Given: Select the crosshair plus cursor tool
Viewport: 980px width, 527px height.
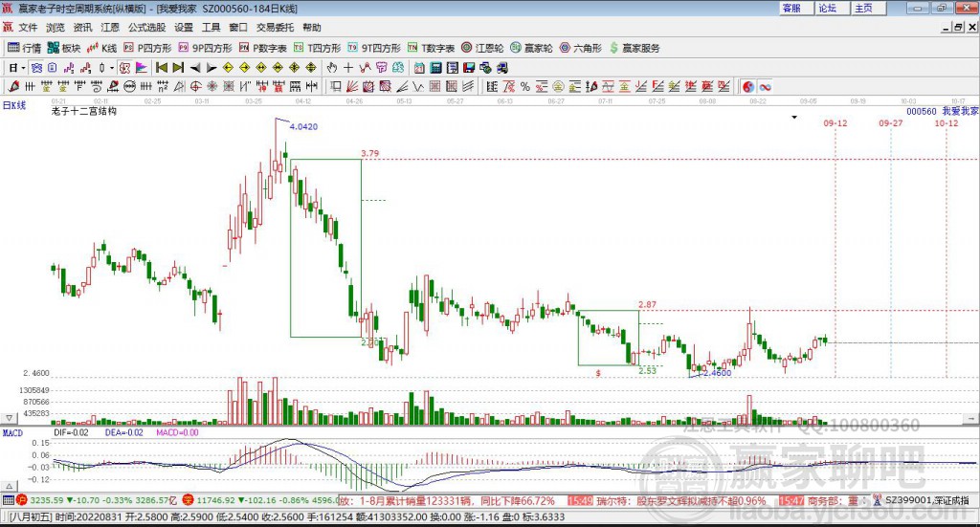Looking at the screenshot, I should point(348,68).
